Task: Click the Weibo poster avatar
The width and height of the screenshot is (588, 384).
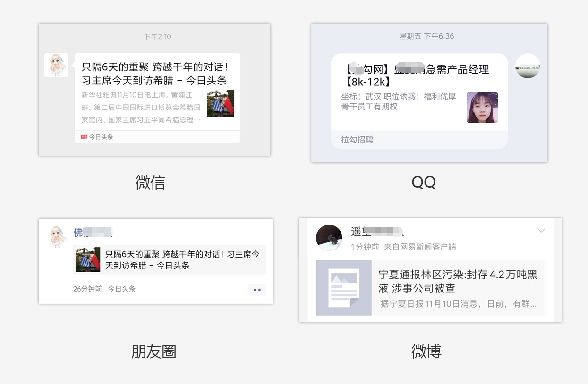Action: [x=329, y=238]
